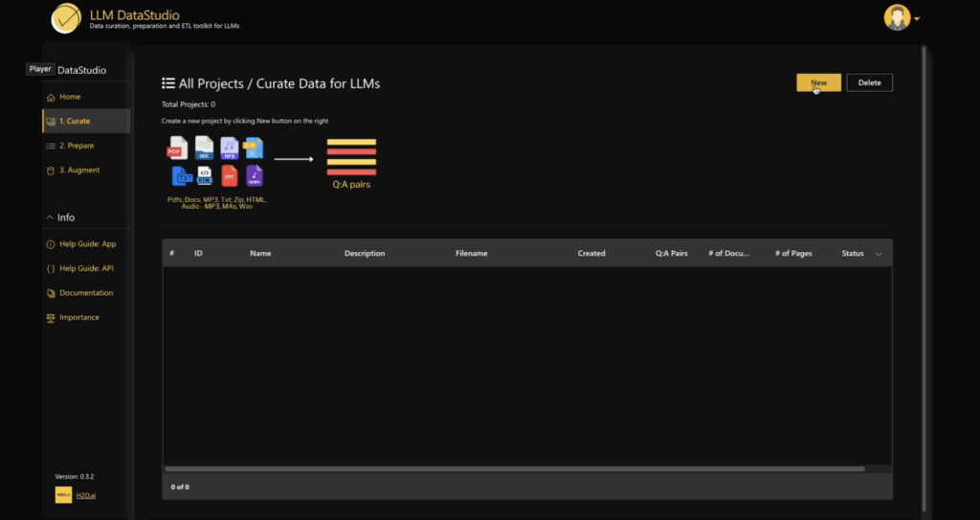Screen dimensions: 980x520
Task: Open the dropdown arrow beside user avatar
Action: [x=917, y=19]
